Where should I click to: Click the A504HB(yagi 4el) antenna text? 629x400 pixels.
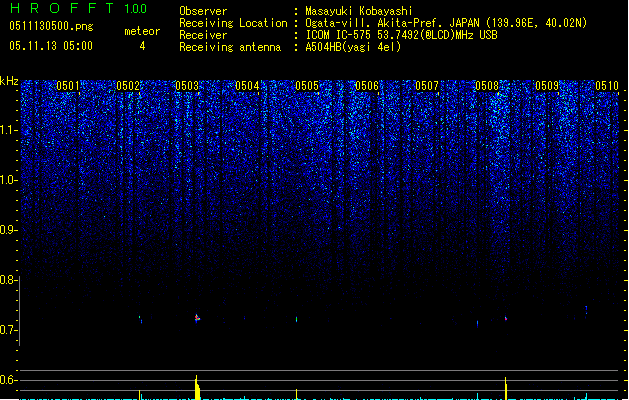(x=353, y=47)
